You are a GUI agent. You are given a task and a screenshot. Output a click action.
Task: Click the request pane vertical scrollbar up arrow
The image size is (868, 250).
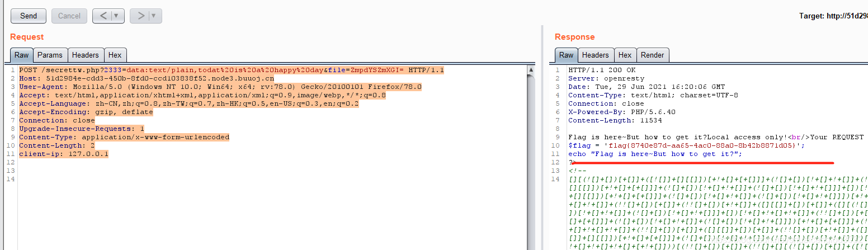[531, 70]
